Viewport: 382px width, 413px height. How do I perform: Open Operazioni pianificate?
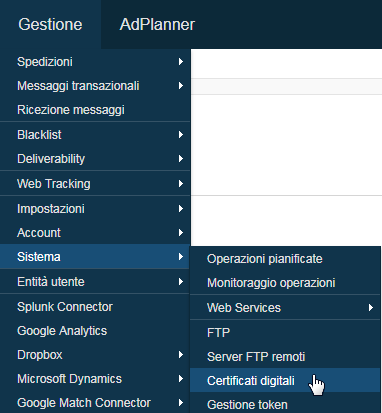(285, 259)
